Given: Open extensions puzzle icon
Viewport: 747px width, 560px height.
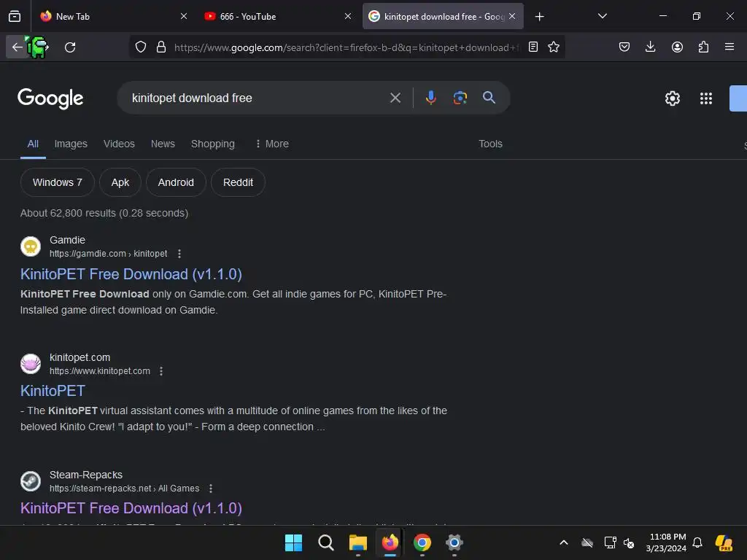Looking at the screenshot, I should (x=703, y=47).
